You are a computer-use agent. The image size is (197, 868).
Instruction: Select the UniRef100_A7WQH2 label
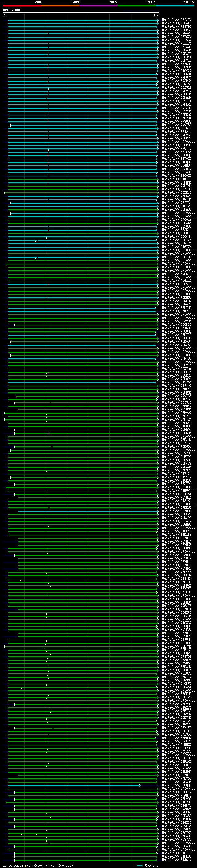click(177, 332)
